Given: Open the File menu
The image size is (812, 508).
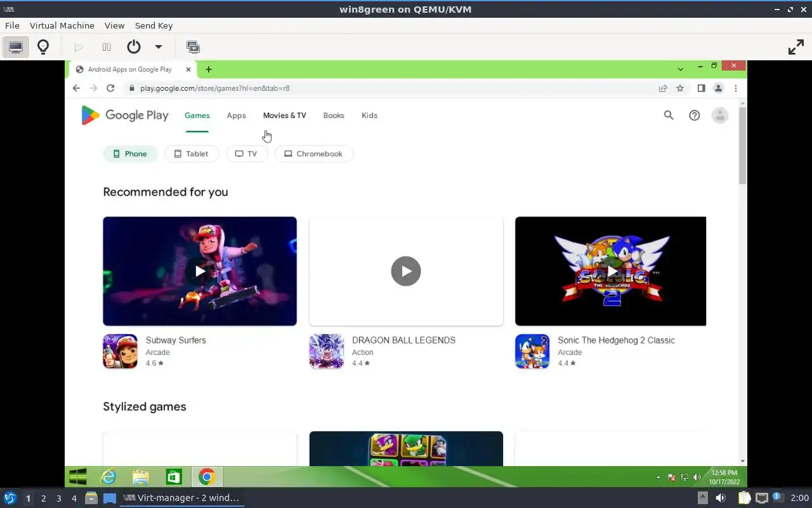Looking at the screenshot, I should click(x=12, y=25).
